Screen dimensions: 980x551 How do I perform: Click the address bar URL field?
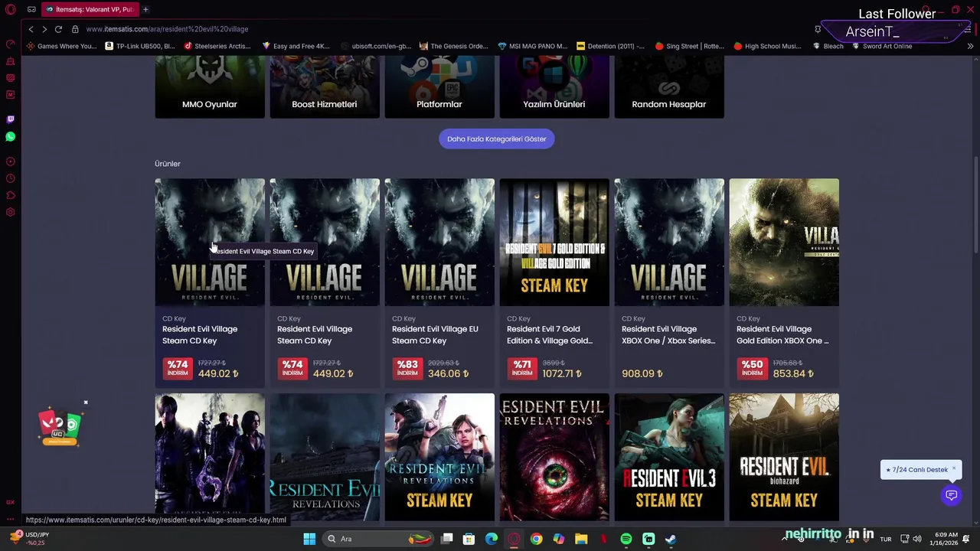coord(444,29)
